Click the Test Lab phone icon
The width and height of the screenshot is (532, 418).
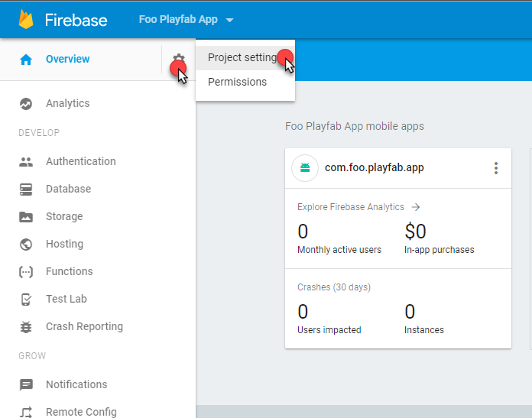point(26,300)
